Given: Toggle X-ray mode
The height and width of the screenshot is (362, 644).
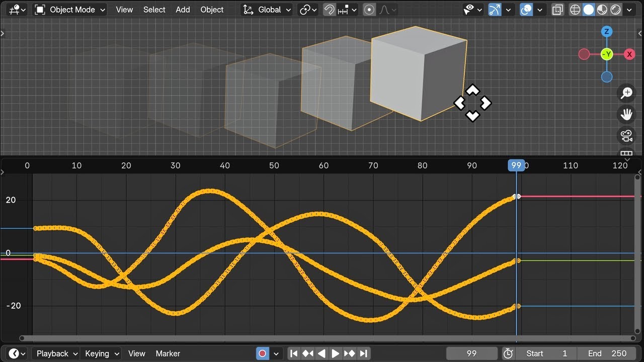Looking at the screenshot, I should coord(557,10).
